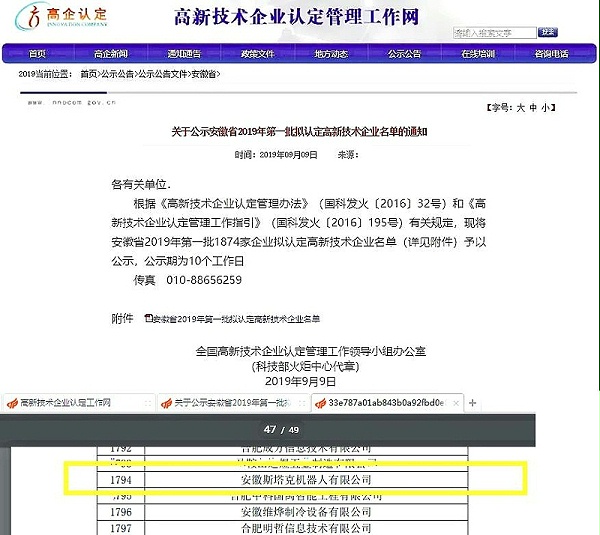Go to 首页 in the breadcrumb
The image size is (600, 535).
click(x=88, y=74)
